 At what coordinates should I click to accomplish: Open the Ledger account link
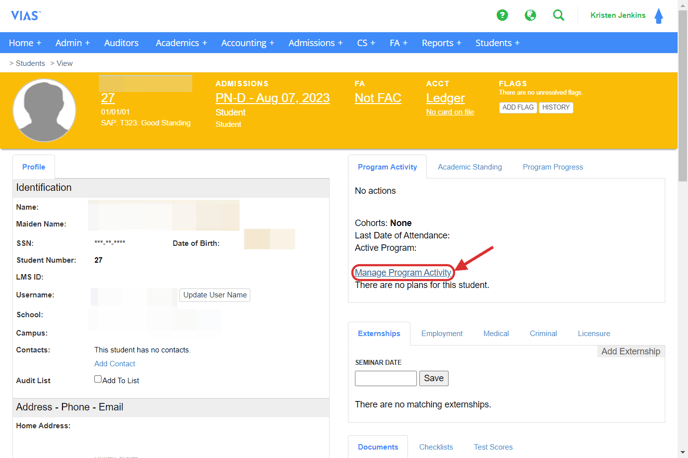point(445,98)
